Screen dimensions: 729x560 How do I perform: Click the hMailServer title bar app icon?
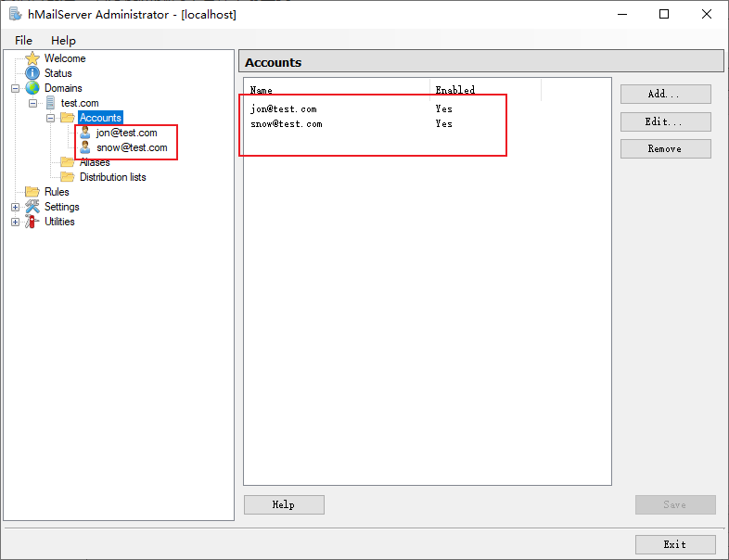16,14
